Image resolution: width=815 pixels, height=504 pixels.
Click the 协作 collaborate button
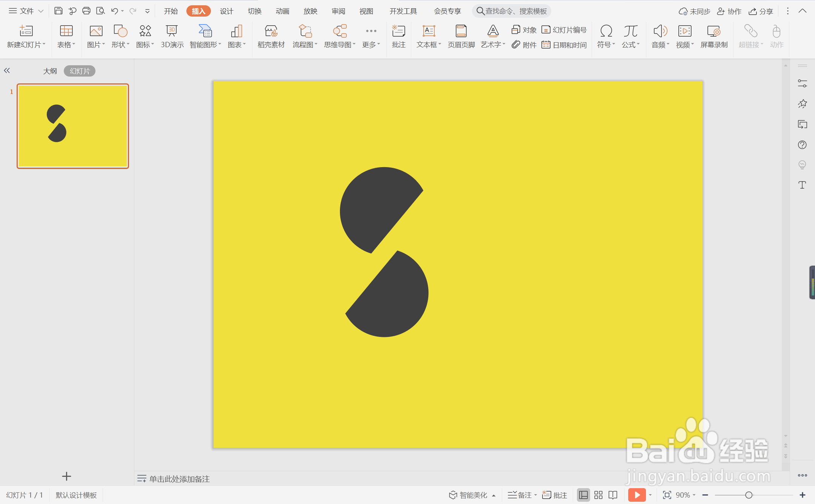[729, 11]
